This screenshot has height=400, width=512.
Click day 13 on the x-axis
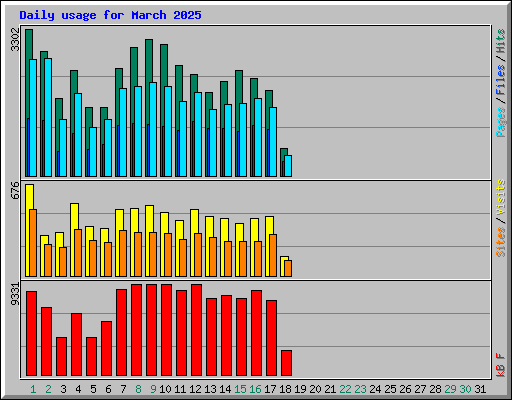[x=210, y=389]
